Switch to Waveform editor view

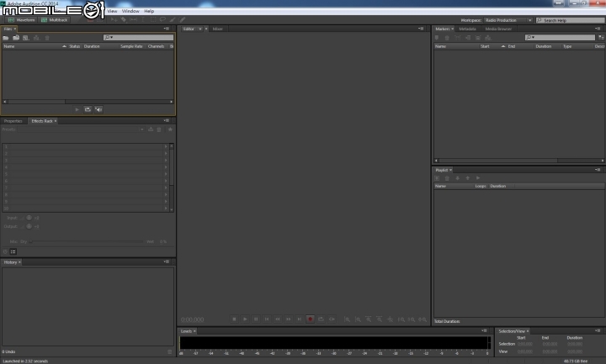(x=21, y=19)
